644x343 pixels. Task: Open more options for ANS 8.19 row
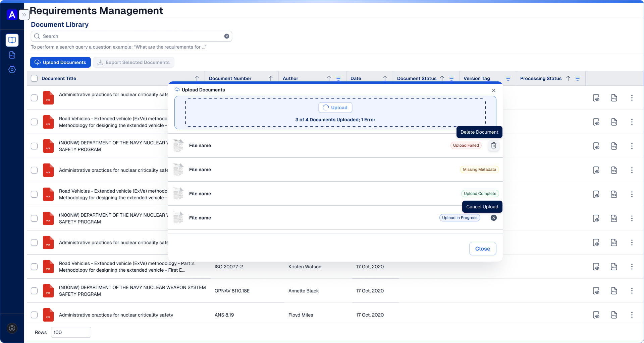pos(632,315)
